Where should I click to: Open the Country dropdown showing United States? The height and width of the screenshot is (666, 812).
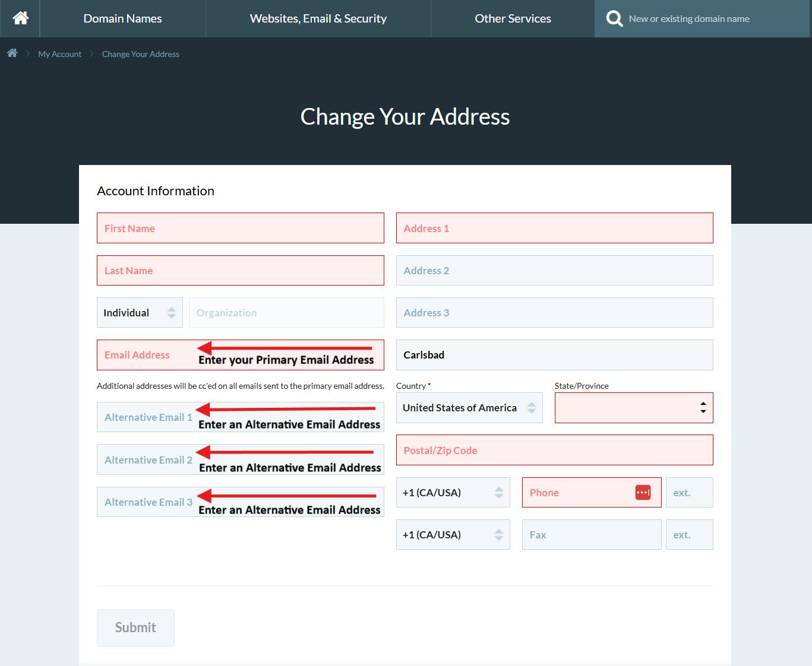coord(469,408)
